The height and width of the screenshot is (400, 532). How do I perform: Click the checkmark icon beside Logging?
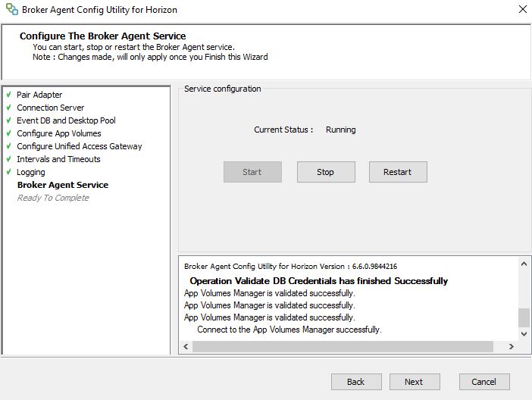point(9,172)
